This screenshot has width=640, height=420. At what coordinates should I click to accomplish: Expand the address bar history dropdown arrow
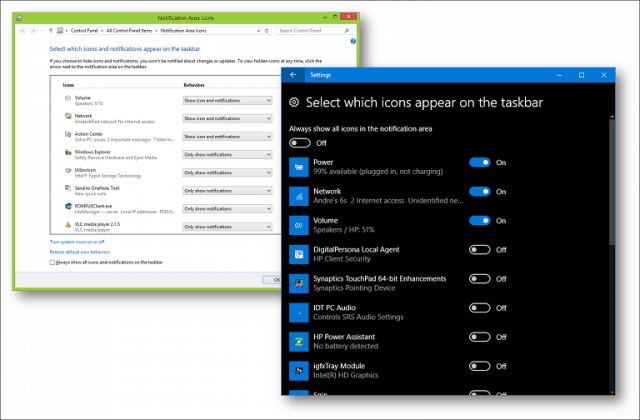(x=258, y=31)
